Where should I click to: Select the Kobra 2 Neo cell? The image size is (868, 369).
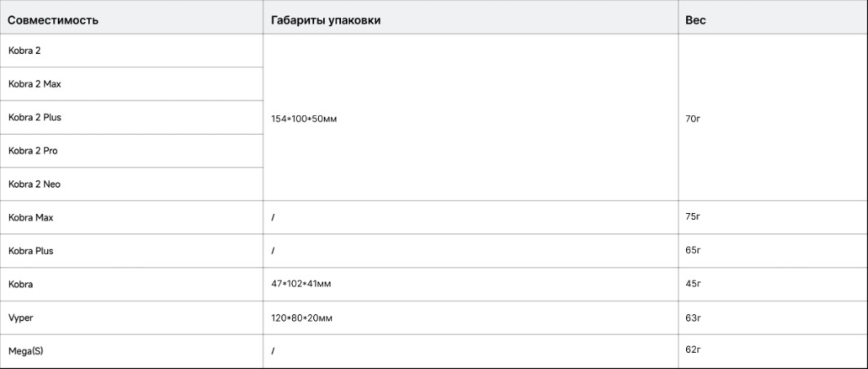click(34, 184)
